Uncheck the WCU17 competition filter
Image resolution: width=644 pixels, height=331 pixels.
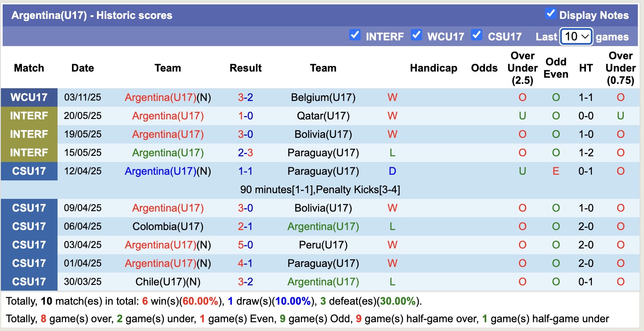click(x=416, y=35)
